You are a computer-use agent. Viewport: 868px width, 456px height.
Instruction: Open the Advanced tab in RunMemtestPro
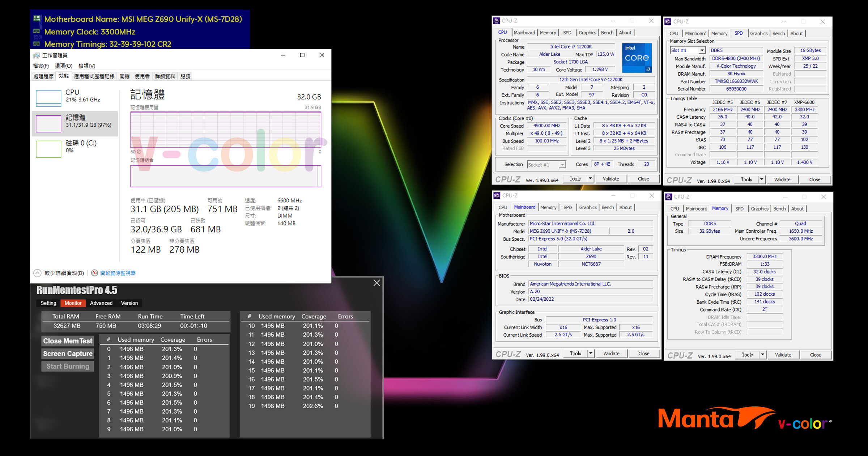(101, 303)
